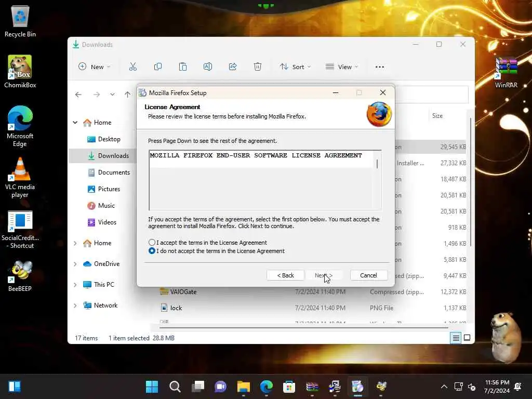Open the New dropdown in Downloads toolbar

[x=95, y=67]
